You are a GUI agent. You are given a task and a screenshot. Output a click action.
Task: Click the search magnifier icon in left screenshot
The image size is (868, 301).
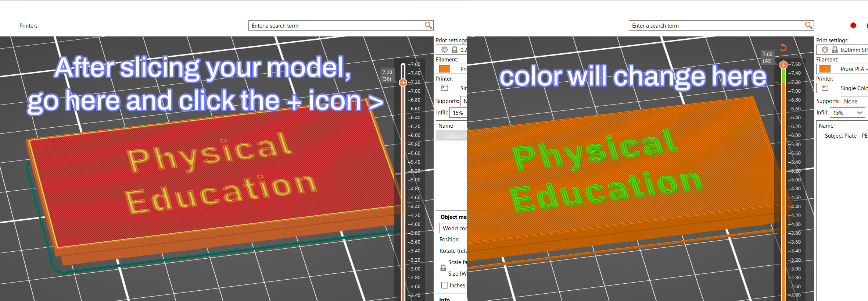pos(428,25)
